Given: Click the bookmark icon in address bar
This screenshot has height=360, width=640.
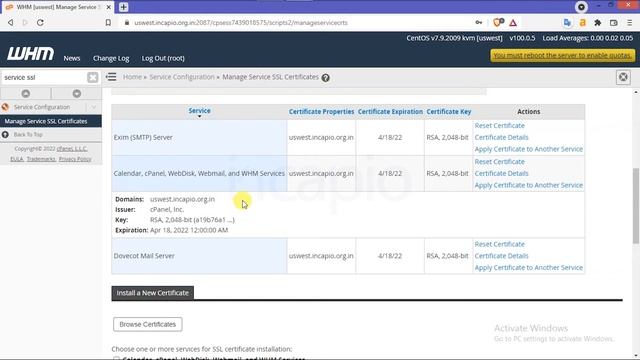Looking at the screenshot, I should coord(108,23).
